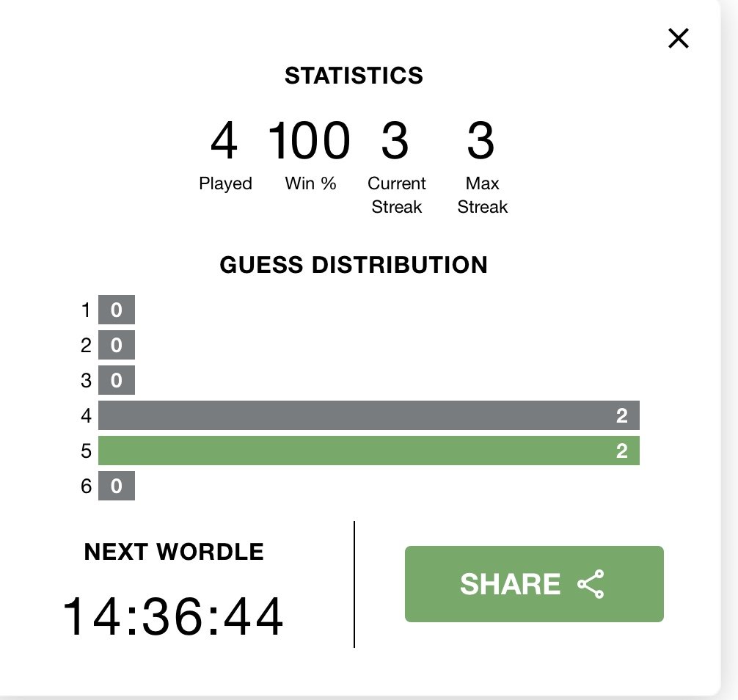This screenshot has width=738, height=700.
Task: Click the zero bar for row 2
Action: click(116, 345)
